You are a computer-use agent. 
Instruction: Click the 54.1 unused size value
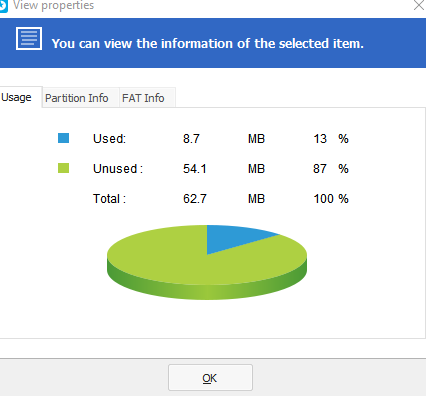(195, 169)
